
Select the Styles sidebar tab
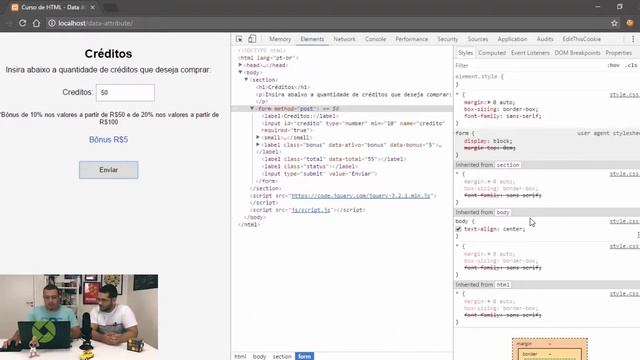coord(465,53)
